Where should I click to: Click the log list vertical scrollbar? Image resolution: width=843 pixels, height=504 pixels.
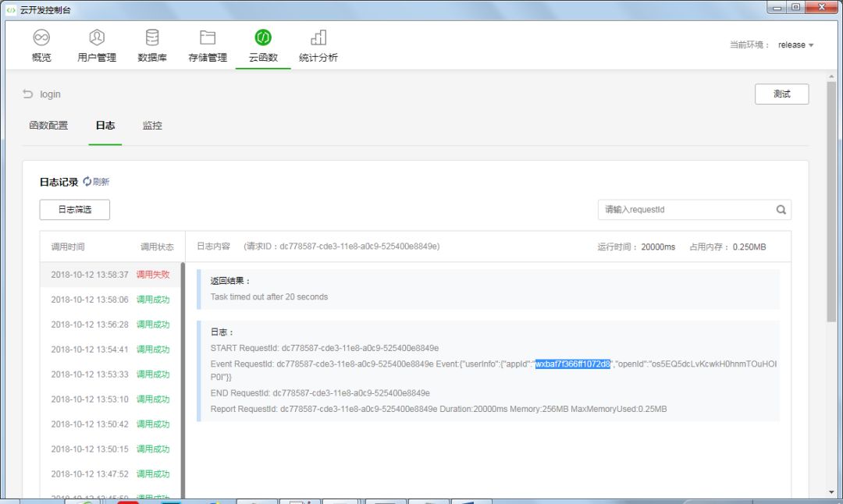pyautogui.click(x=183, y=379)
